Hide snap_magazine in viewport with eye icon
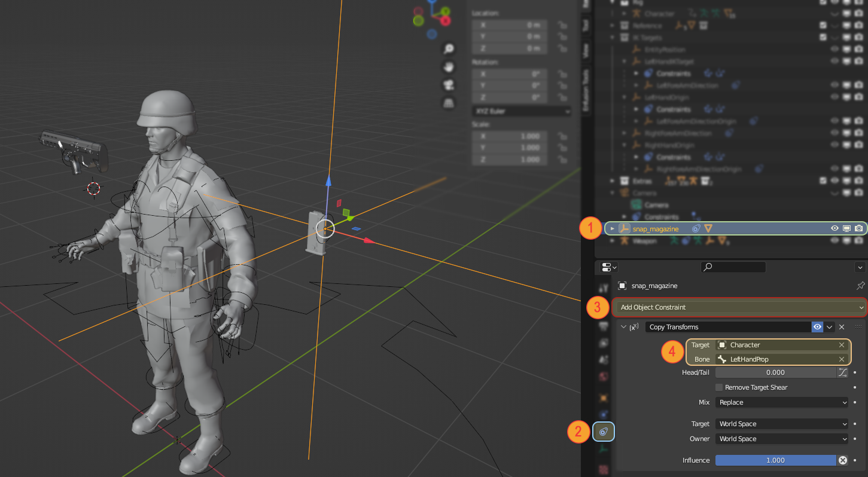Screen dimensions: 868x477 pyautogui.click(x=835, y=228)
